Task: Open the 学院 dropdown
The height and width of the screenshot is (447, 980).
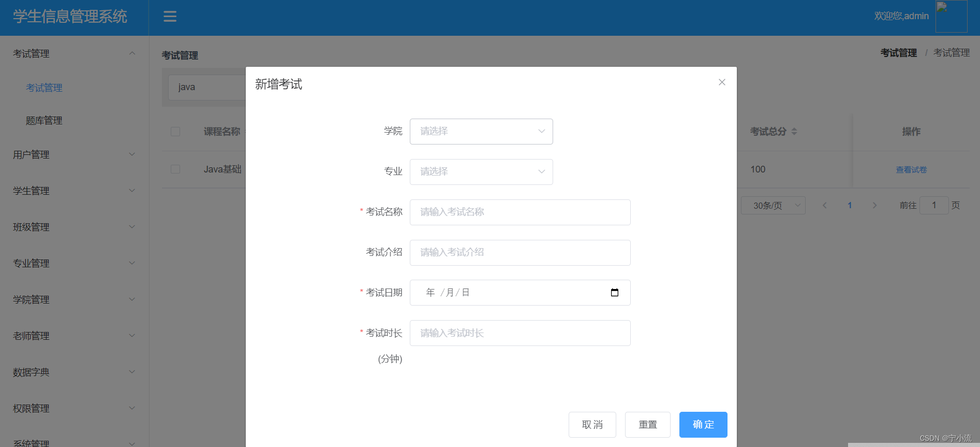Action: [481, 132]
